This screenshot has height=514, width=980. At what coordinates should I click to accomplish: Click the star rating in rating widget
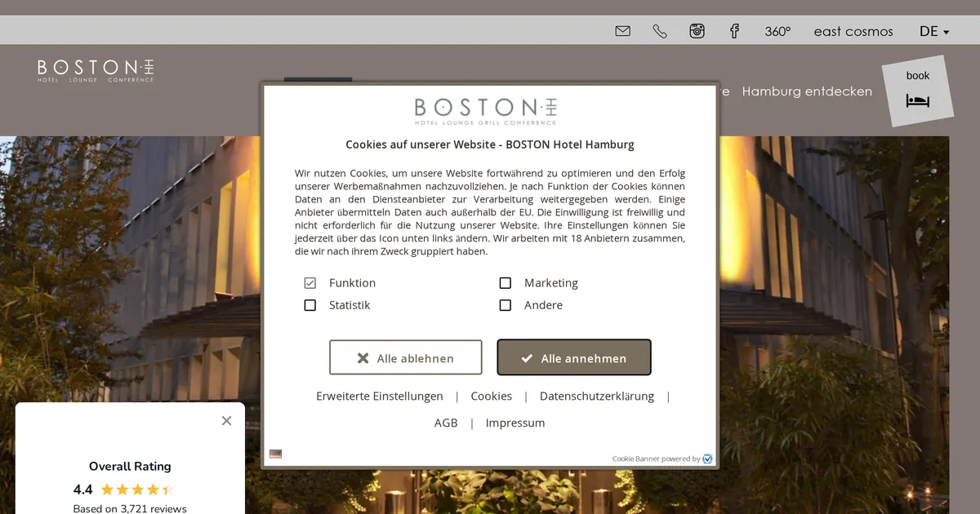(137, 490)
